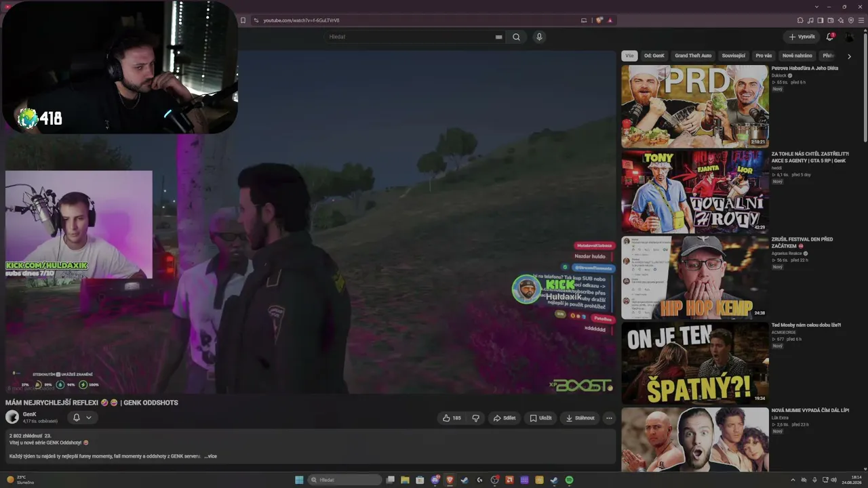
Task: Open "Ted Mosby nám celou dobu lže?!" title
Action: pyautogui.click(x=806, y=325)
